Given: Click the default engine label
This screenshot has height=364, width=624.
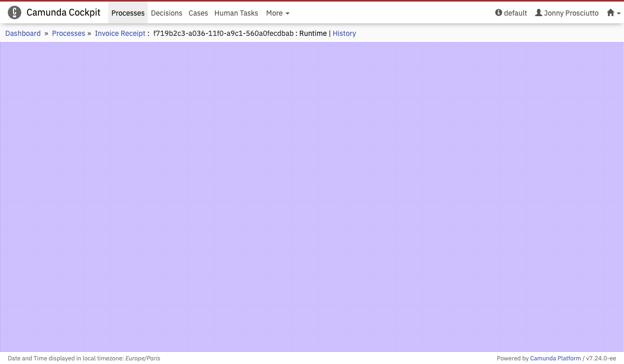Looking at the screenshot, I should 515,13.
